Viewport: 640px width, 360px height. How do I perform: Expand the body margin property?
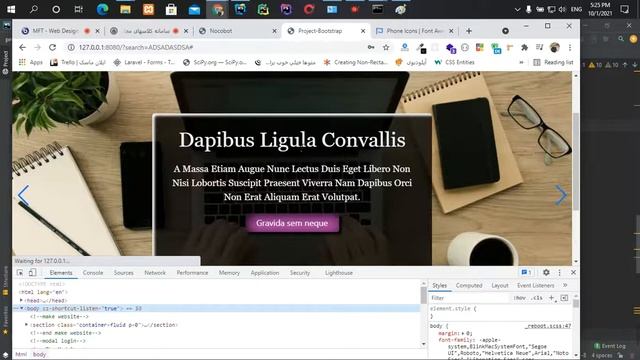click(464, 333)
